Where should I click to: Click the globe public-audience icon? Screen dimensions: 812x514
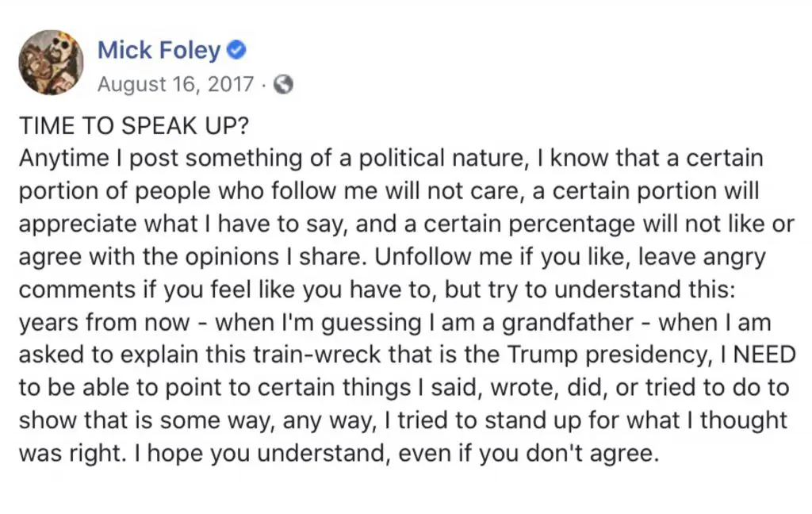click(282, 83)
